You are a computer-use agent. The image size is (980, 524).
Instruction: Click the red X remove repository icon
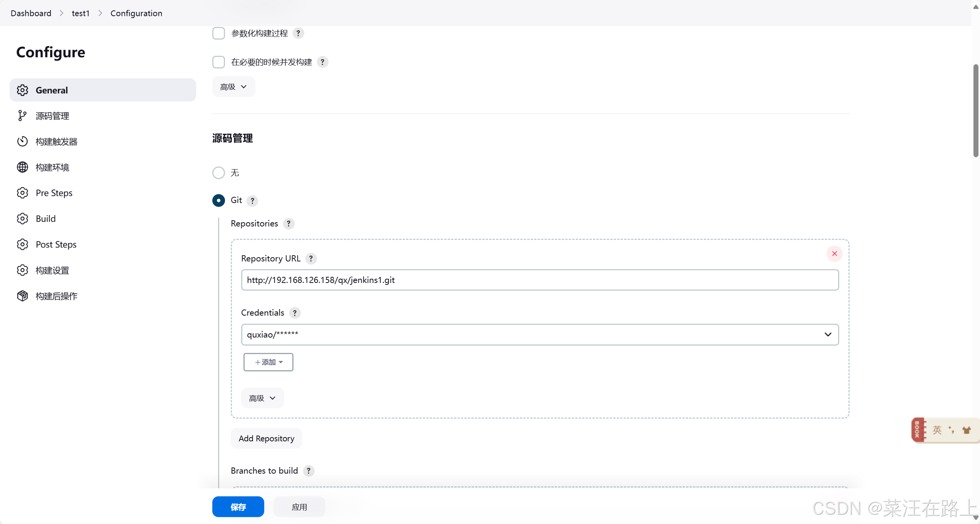834,254
